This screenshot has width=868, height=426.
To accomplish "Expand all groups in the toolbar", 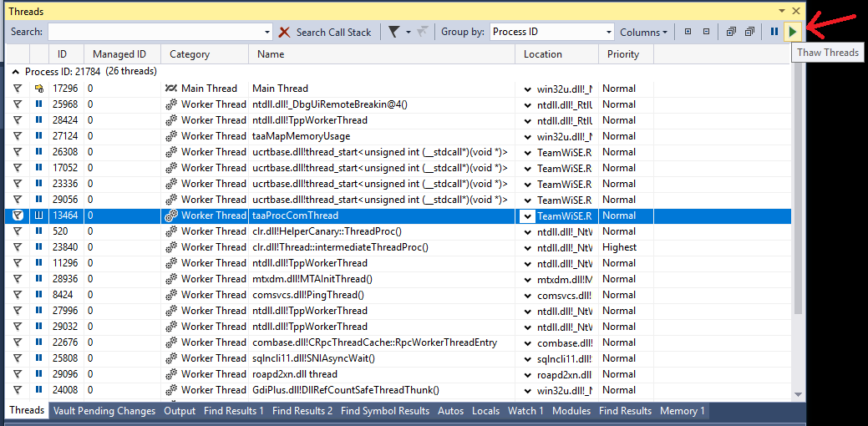I will tap(688, 32).
